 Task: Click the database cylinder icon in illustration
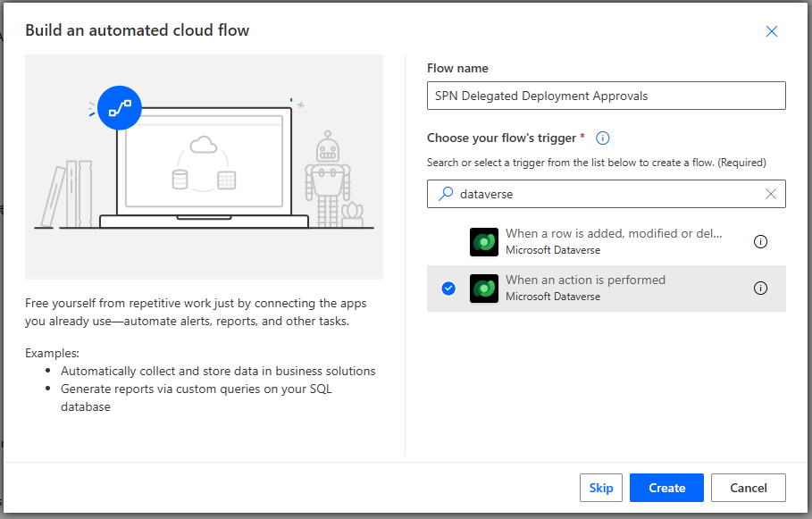pos(180,179)
